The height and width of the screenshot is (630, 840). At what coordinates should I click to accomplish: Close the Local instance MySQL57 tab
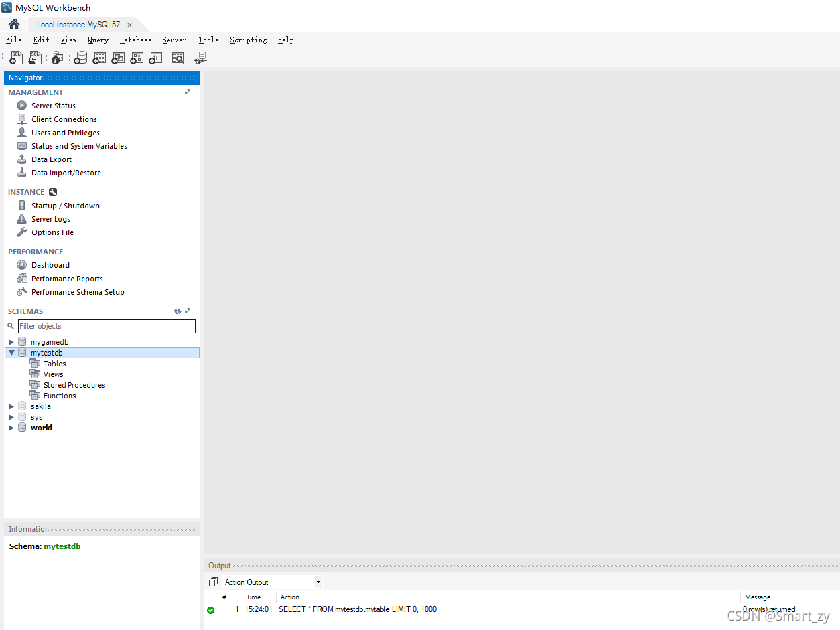[130, 25]
